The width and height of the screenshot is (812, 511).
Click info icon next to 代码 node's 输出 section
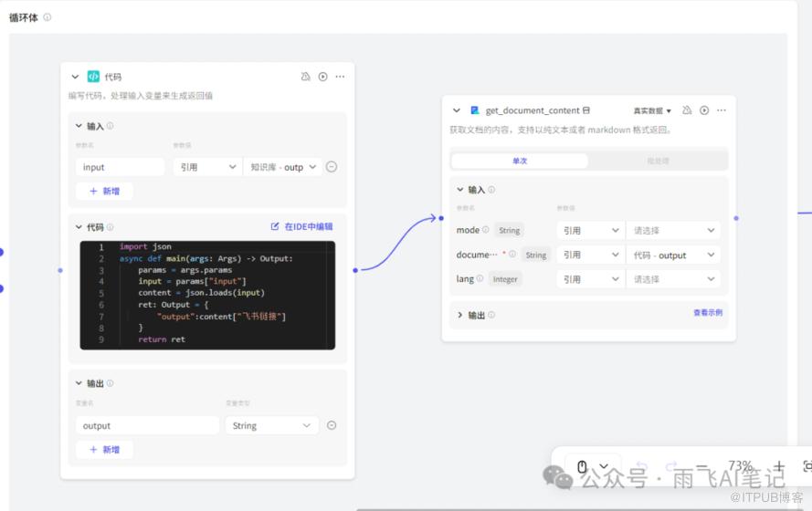click(x=110, y=383)
